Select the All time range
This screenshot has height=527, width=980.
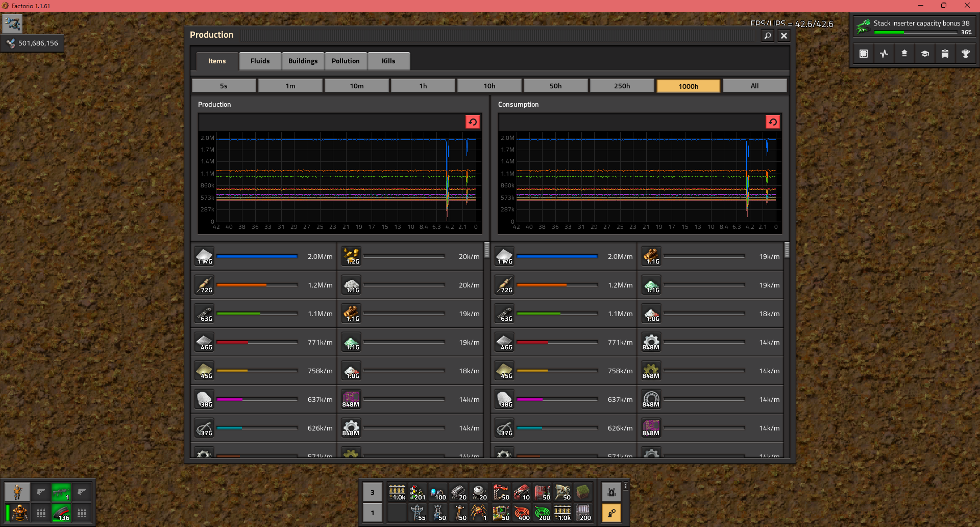755,86
